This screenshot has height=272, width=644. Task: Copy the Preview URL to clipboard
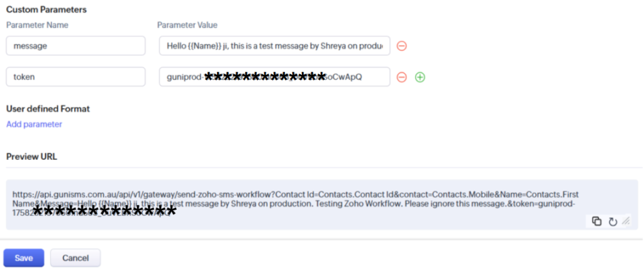click(x=597, y=221)
